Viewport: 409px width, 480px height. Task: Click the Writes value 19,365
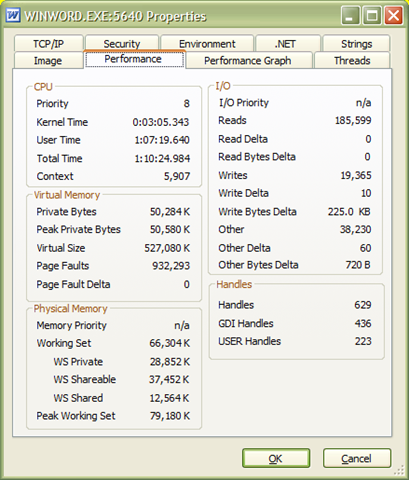click(356, 175)
